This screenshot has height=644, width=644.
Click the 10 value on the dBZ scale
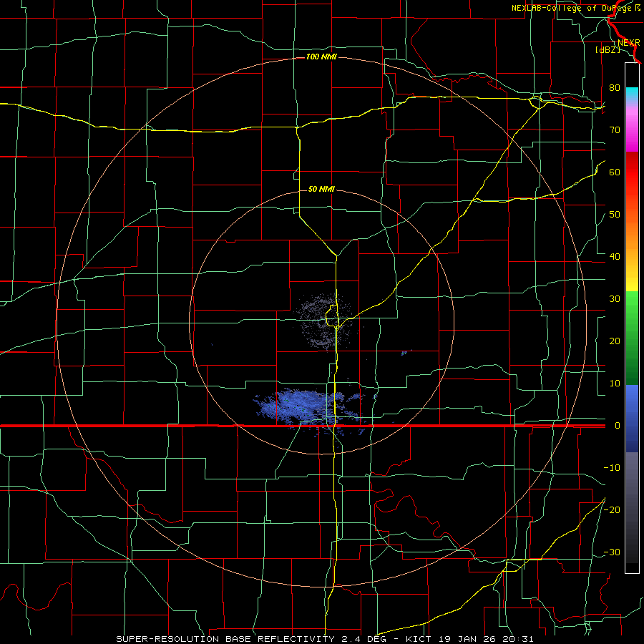pyautogui.click(x=615, y=384)
